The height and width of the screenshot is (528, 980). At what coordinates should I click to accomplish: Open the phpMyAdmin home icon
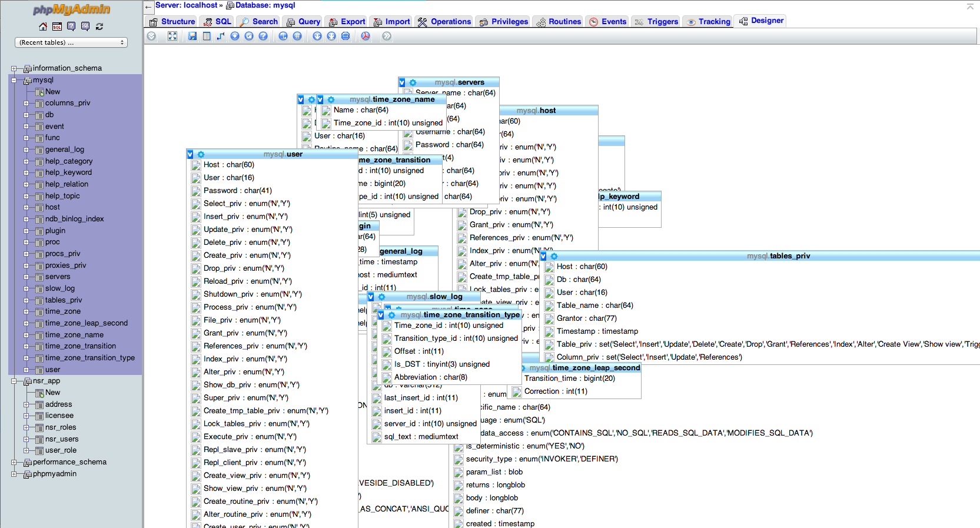(x=43, y=26)
